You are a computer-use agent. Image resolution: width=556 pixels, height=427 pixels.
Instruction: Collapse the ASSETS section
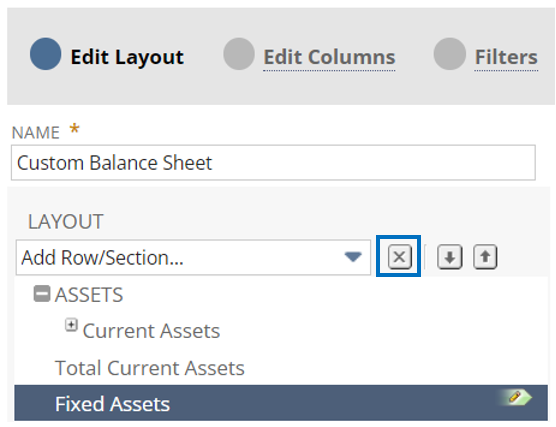42,294
